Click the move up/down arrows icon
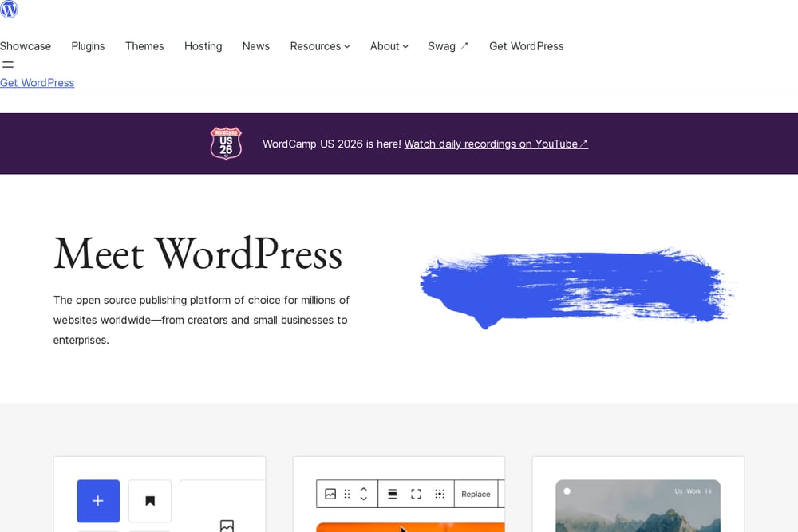This screenshot has height=532, width=798. point(363,494)
